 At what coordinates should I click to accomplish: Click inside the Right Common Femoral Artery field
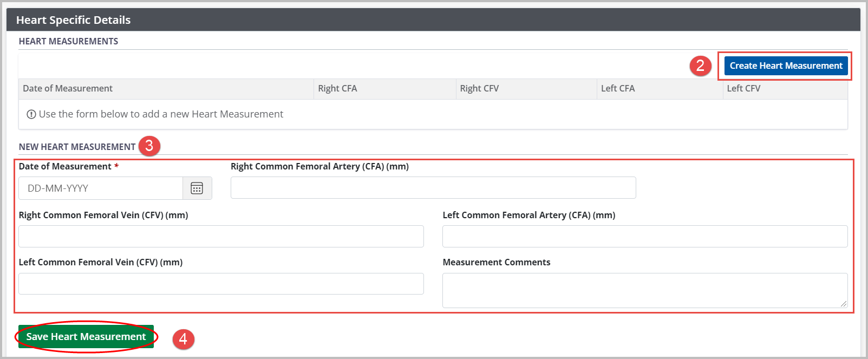pos(432,187)
